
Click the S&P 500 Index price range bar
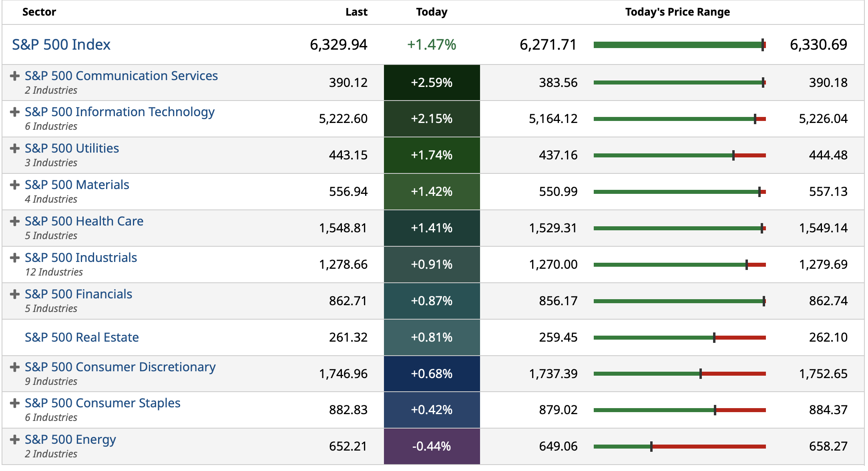pos(679,45)
